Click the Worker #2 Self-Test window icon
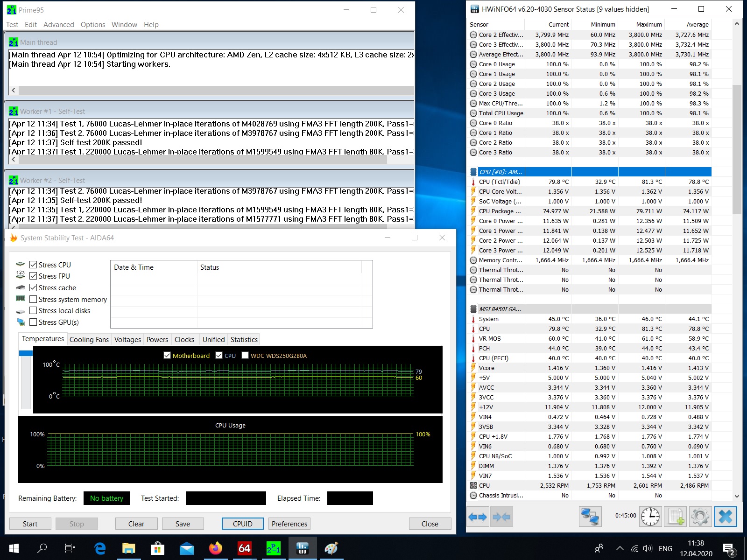747x560 pixels. click(x=13, y=181)
